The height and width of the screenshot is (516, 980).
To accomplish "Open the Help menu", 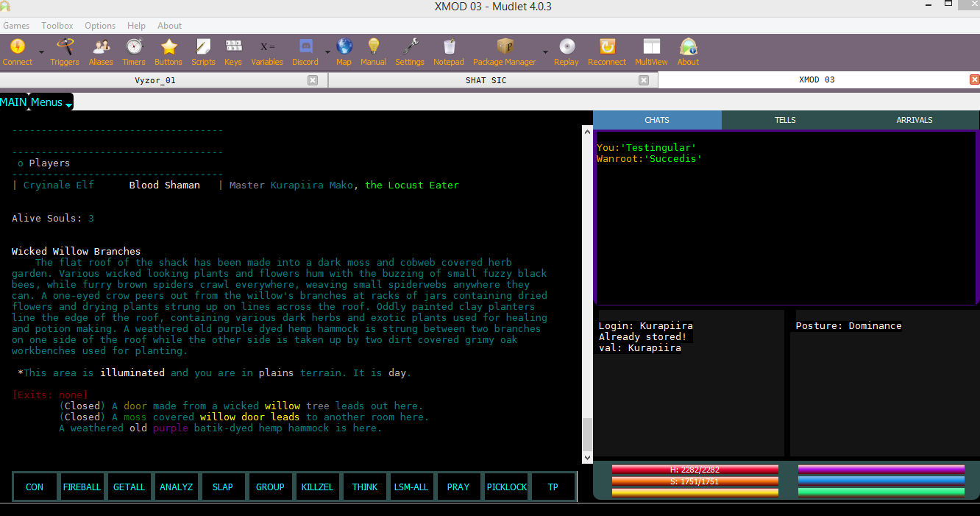I will pyautogui.click(x=136, y=26).
